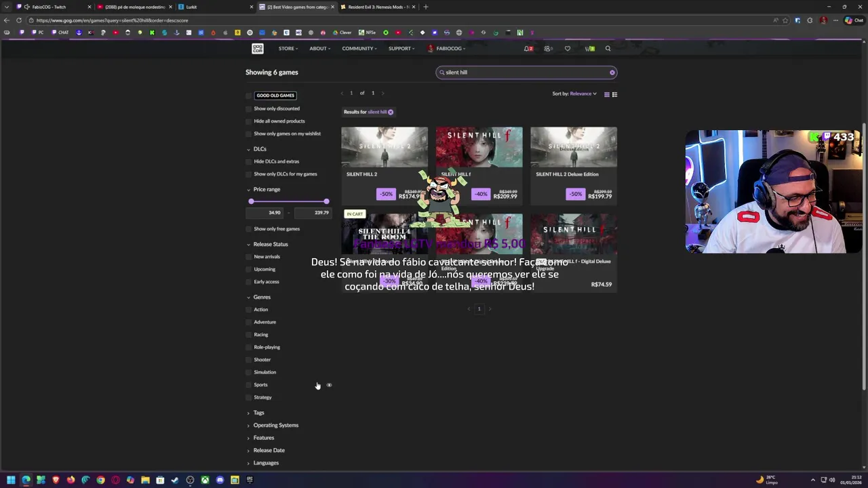Check the 'Role-playing' genre filter

[249, 347]
